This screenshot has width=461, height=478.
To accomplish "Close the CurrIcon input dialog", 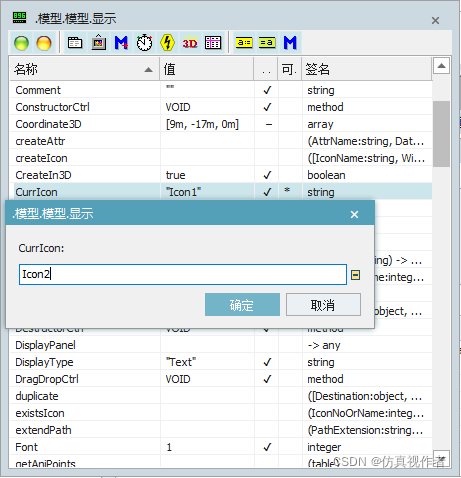I will [354, 214].
